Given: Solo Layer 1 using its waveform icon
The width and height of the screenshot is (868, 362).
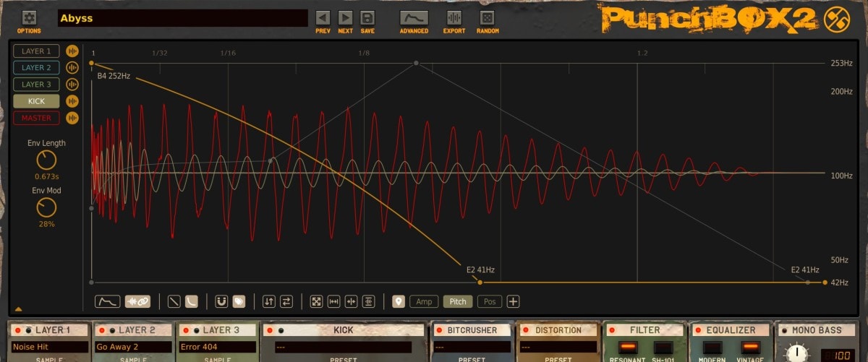Looking at the screenshot, I should pyautogui.click(x=72, y=51).
